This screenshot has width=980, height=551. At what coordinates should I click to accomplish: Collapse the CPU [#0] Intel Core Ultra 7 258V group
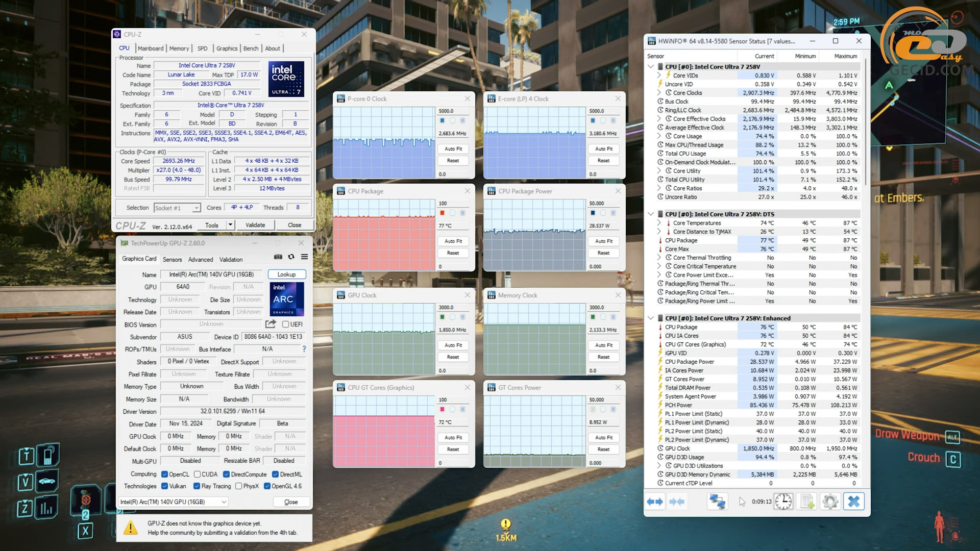tap(651, 66)
